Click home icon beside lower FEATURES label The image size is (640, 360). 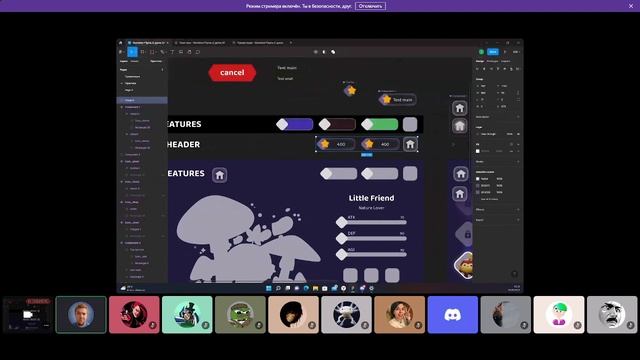[220, 175]
